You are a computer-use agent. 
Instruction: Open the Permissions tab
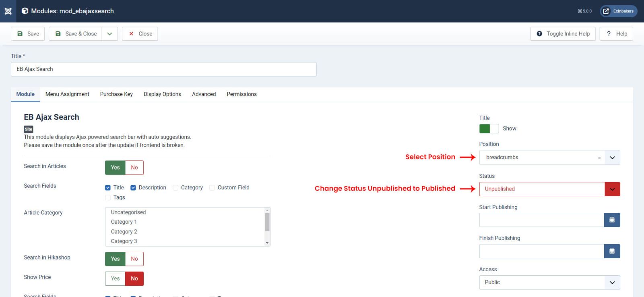[x=242, y=94]
